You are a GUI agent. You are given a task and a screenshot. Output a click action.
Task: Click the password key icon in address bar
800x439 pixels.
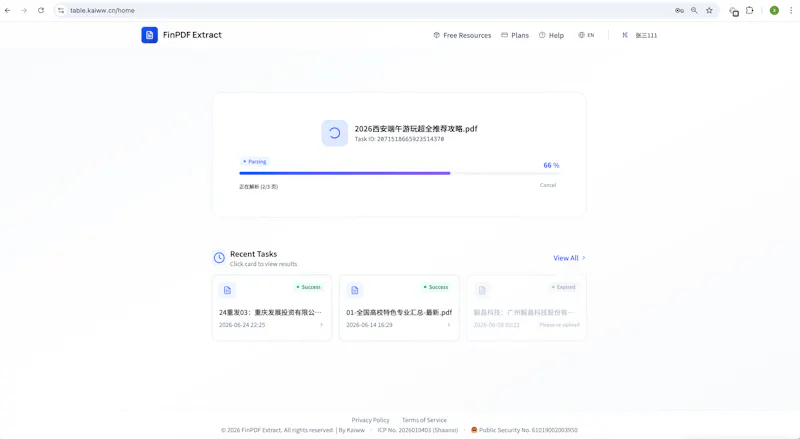pyautogui.click(x=679, y=10)
